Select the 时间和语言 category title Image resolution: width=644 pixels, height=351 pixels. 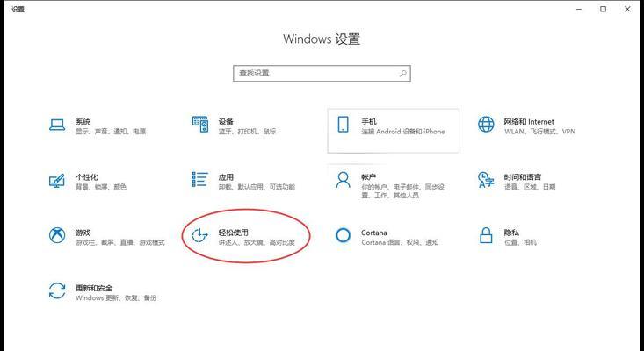point(523,177)
